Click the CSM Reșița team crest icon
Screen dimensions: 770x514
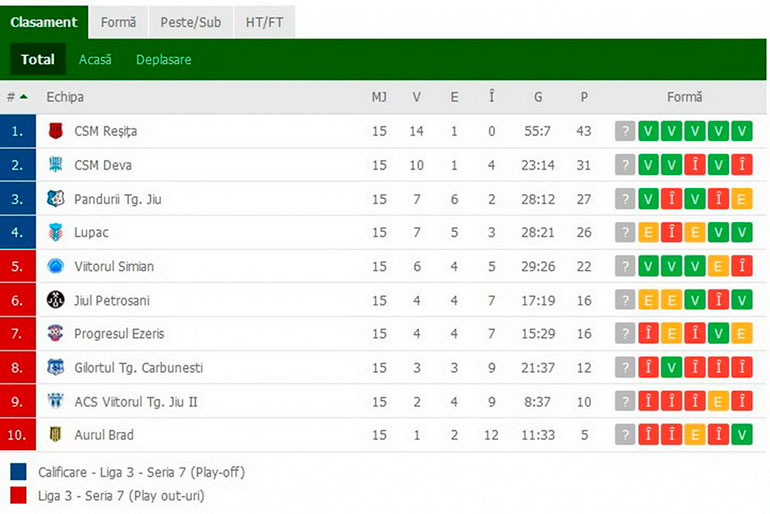tap(55, 131)
